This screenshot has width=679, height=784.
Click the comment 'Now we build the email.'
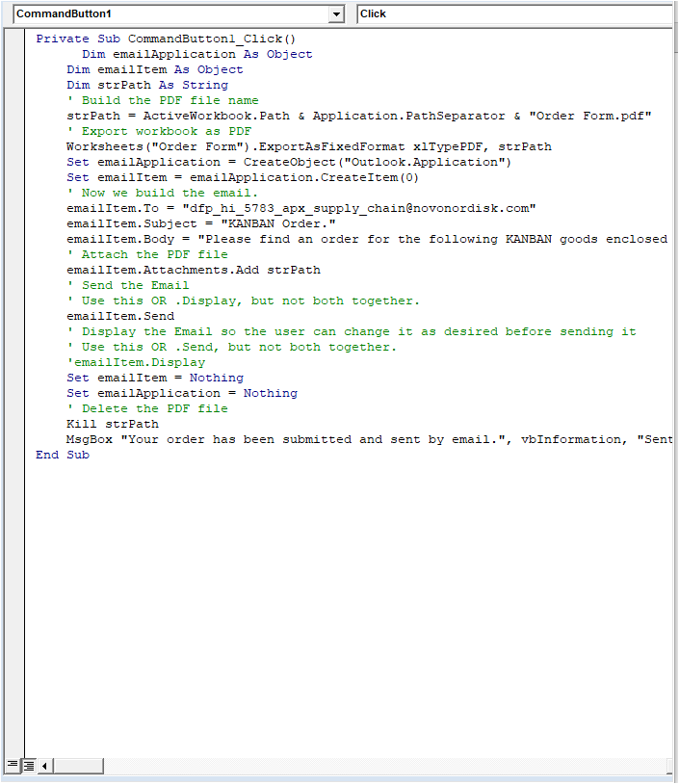(163, 193)
